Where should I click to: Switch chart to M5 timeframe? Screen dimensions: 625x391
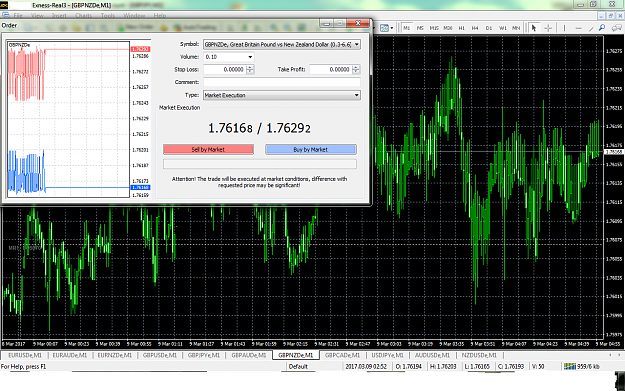pyautogui.click(x=420, y=28)
